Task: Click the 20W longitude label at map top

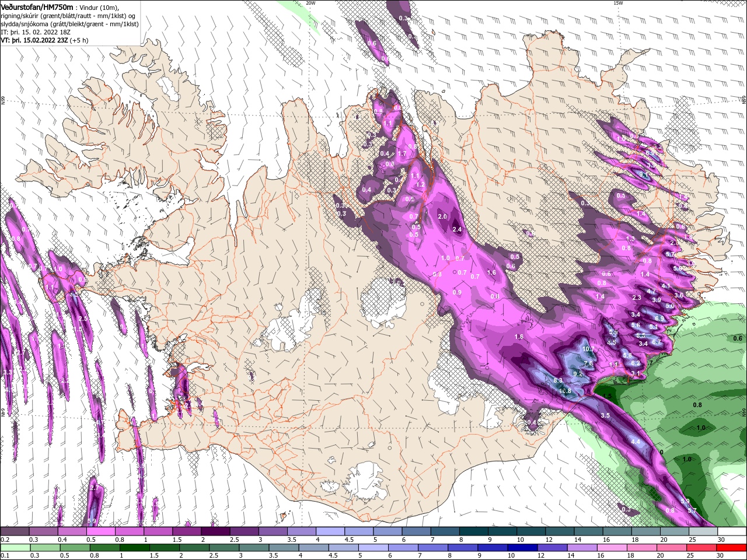Action: tap(310, 3)
